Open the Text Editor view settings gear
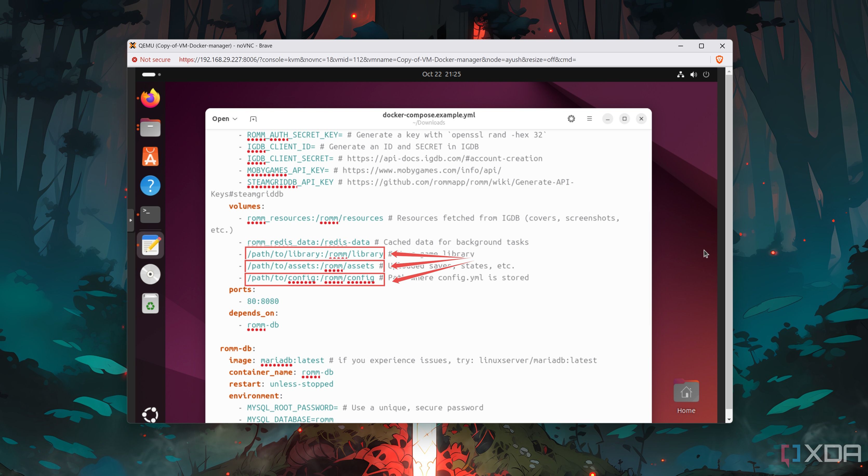The height and width of the screenshot is (476, 868). tap(571, 118)
